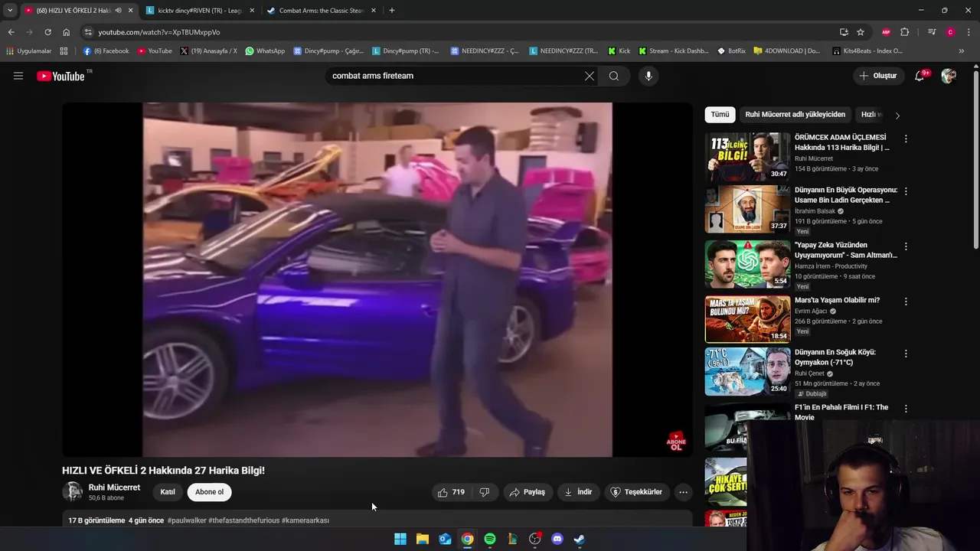The height and width of the screenshot is (551, 980).
Task: Click the video player area
Action: [x=377, y=279]
